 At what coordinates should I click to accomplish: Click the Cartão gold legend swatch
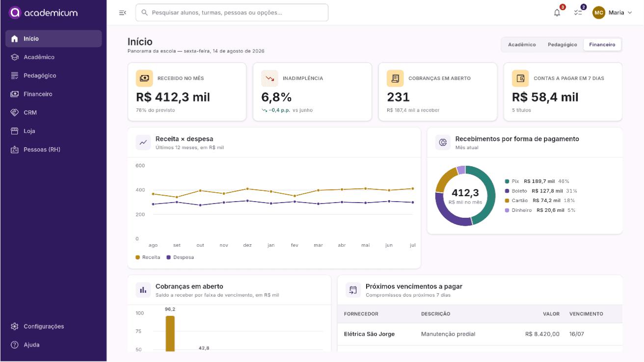pyautogui.click(x=507, y=201)
